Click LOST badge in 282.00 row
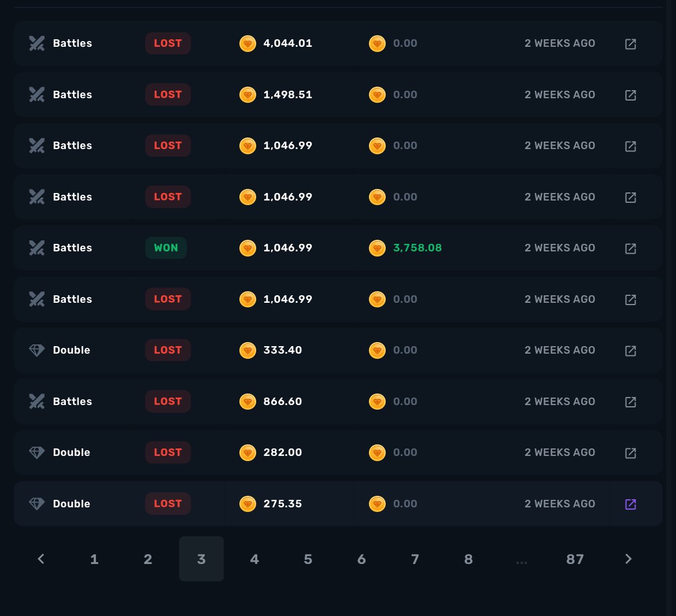Image resolution: width=676 pixels, height=616 pixels. [168, 452]
